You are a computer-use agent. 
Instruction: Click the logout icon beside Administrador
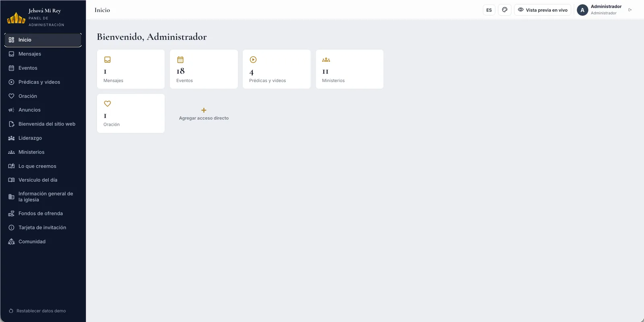(x=630, y=10)
